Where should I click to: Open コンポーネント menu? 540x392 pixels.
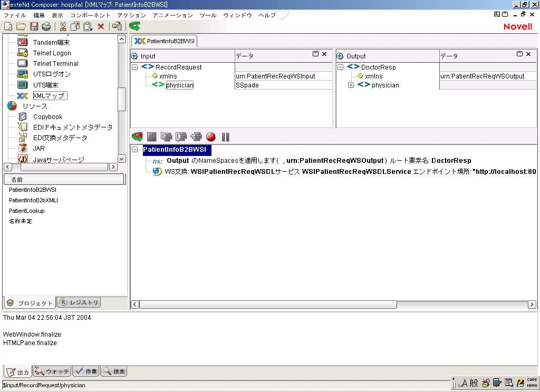pyautogui.click(x=90, y=15)
